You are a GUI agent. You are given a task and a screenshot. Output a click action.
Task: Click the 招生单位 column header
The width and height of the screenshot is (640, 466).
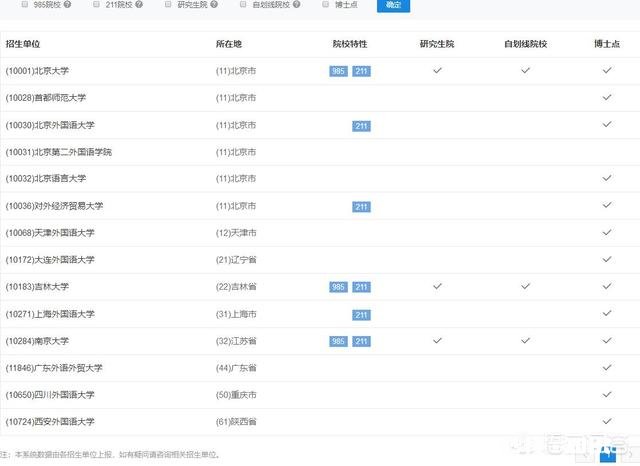(23, 44)
